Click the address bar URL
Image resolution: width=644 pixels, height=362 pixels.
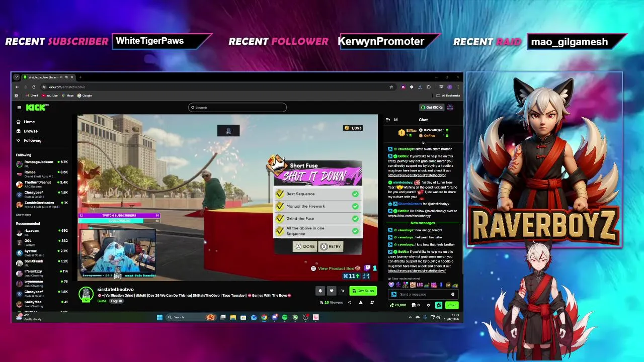[67, 87]
